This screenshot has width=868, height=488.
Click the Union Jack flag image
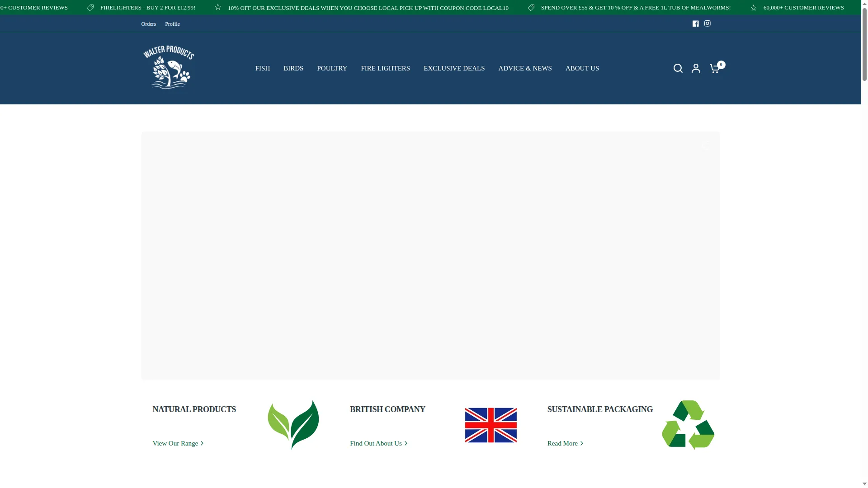tap(491, 425)
